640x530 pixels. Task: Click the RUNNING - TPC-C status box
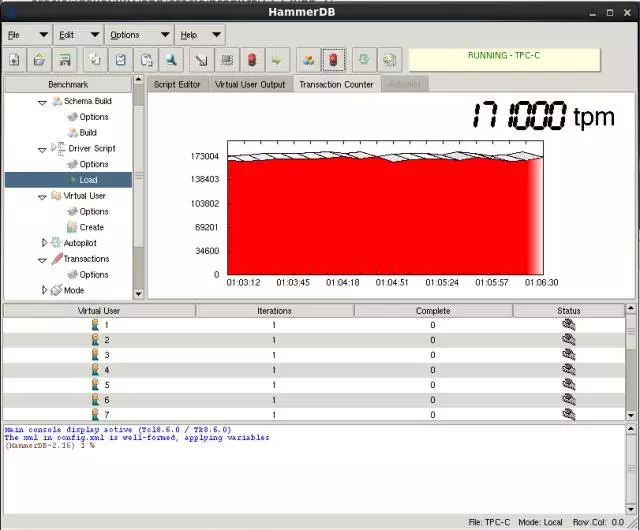tap(504, 60)
